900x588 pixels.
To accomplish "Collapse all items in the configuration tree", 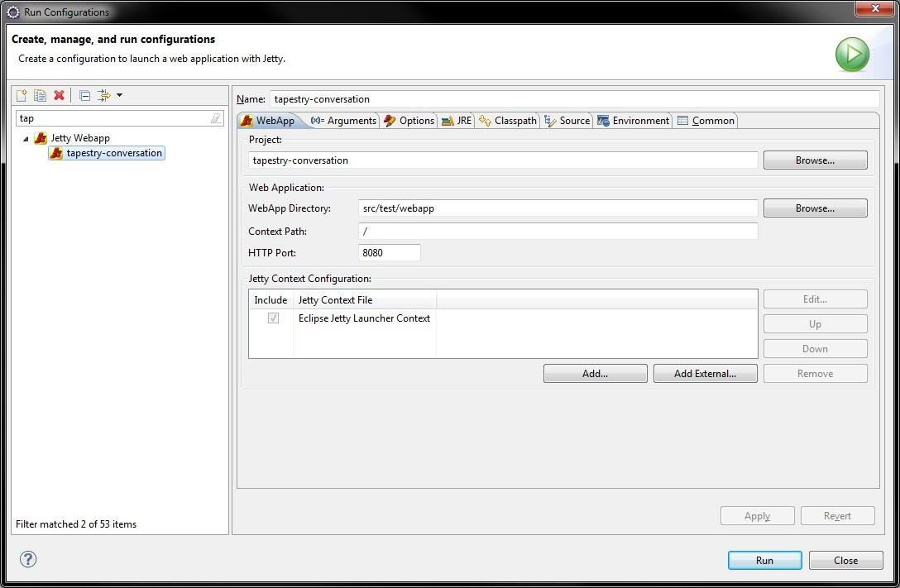I will tap(84, 95).
